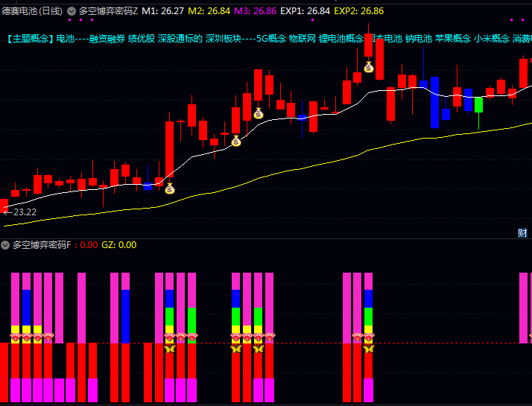Image resolution: width=532 pixels, height=406 pixels.
Task: Click the 小米概念 concept text
Action: (x=492, y=39)
